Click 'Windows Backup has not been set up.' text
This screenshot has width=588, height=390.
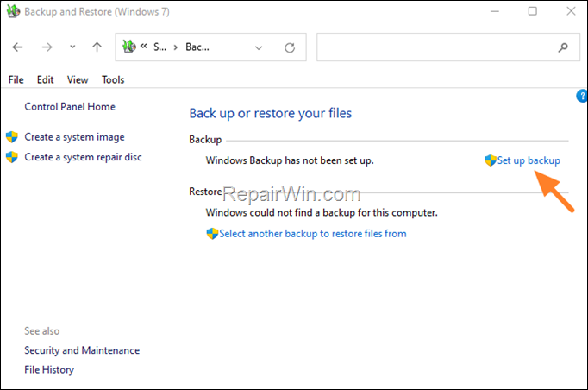point(290,160)
